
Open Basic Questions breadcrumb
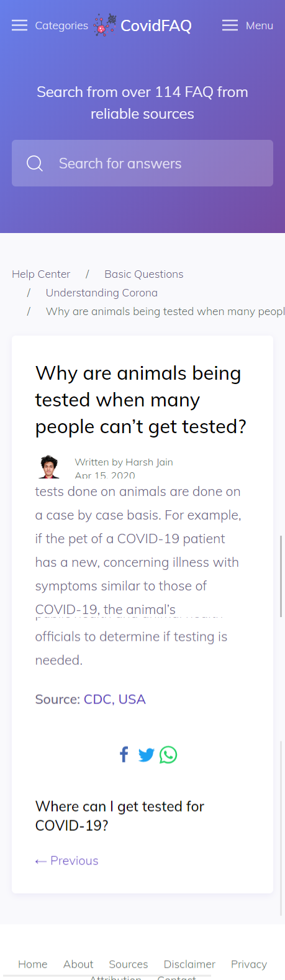[144, 274]
